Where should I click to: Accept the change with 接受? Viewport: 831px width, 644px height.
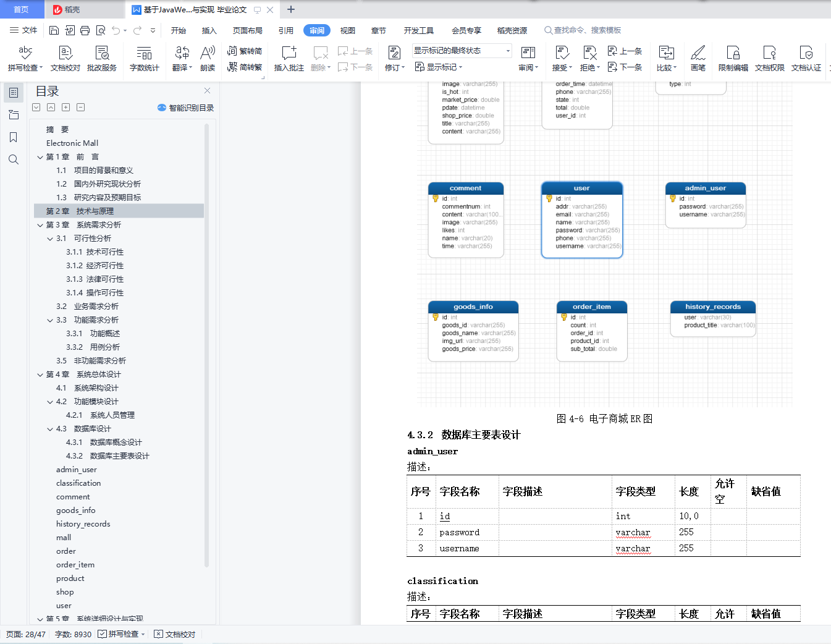pos(562,59)
